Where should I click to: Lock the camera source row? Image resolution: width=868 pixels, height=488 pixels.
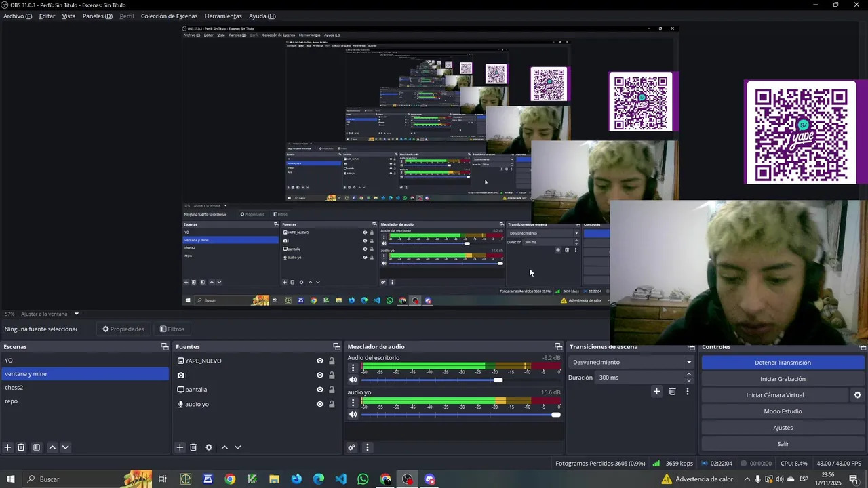tap(332, 375)
